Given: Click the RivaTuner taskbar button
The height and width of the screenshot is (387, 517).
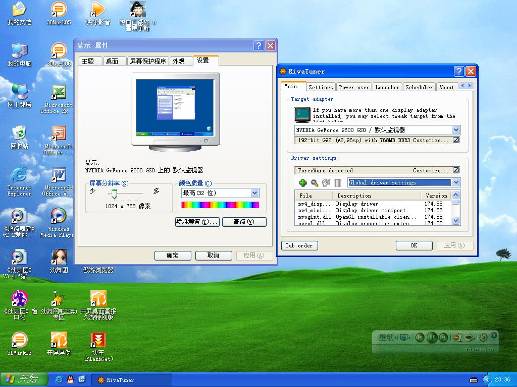Looking at the screenshot, I should coord(132,380).
